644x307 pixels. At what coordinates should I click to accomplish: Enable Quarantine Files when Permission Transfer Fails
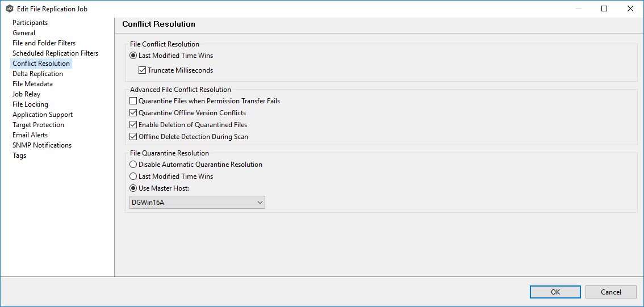coord(133,101)
